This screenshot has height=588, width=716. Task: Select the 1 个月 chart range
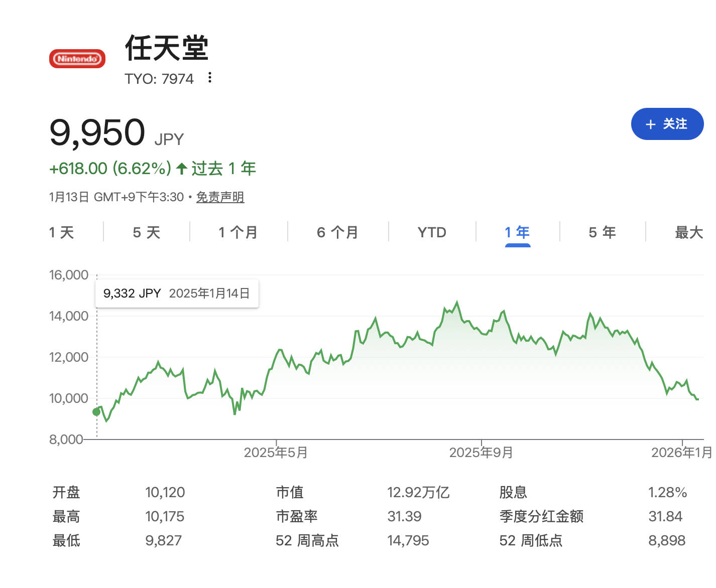tap(238, 232)
